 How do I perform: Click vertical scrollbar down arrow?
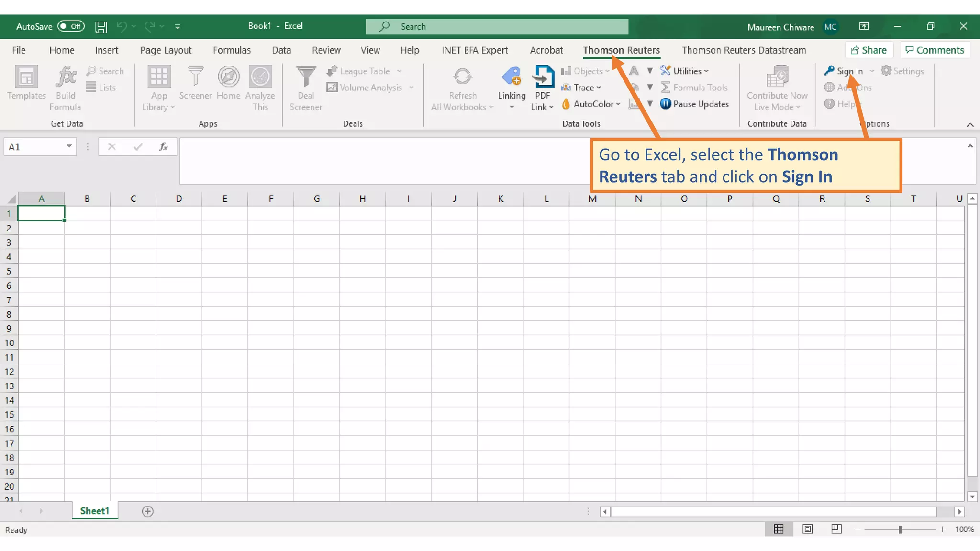[972, 496]
